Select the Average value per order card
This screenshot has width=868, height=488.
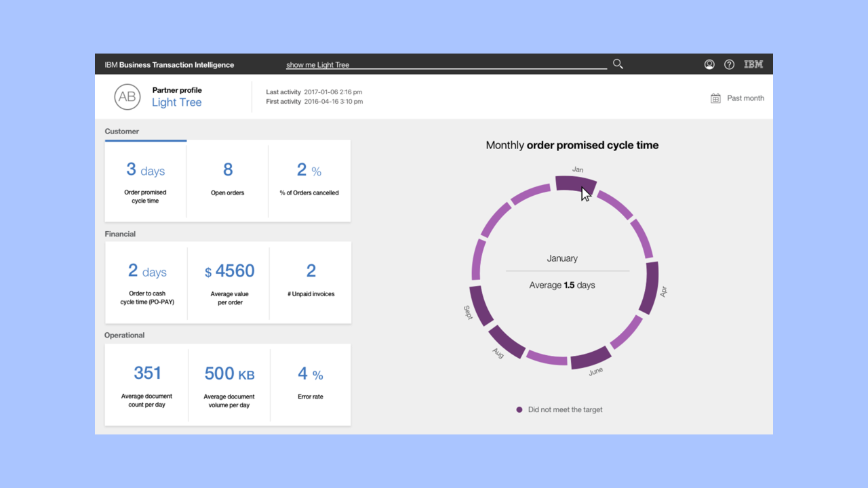click(229, 283)
